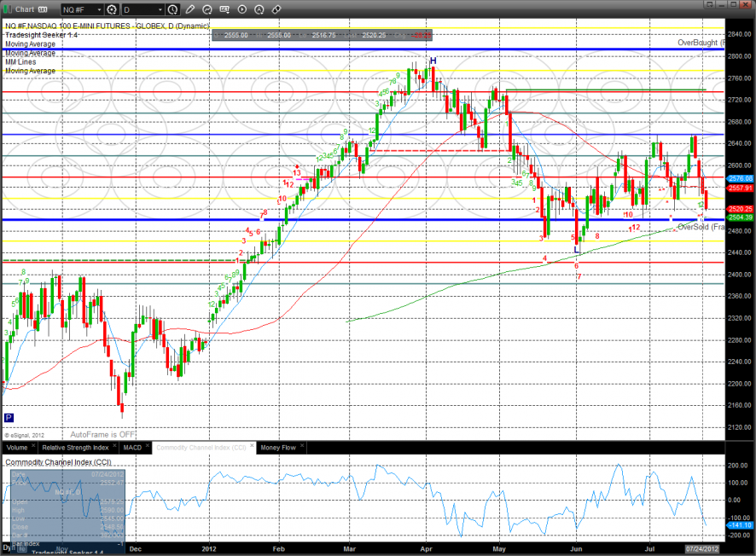Click the cursor data tooltip showing 07/24/2012

[x=68, y=512]
